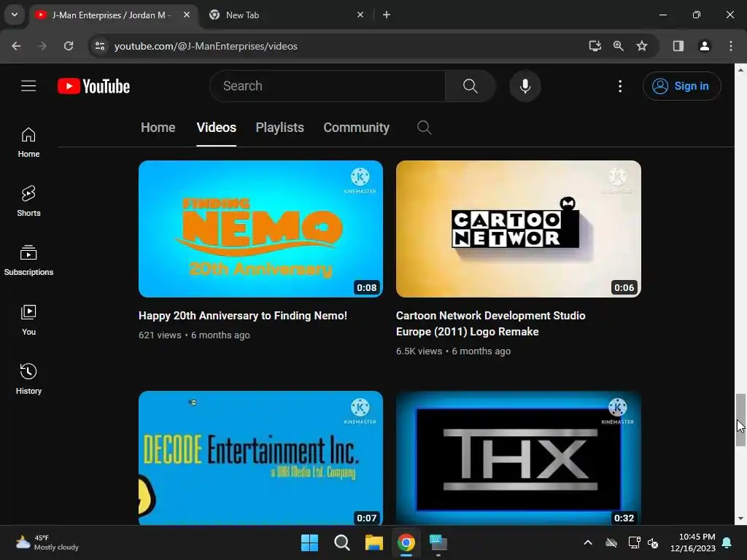Viewport: 747px width, 560px height.
Task: Click the search magnifier button beside the Search box
Action: tap(471, 86)
